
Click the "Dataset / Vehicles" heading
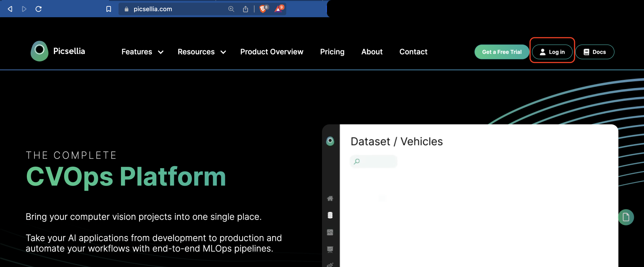[x=397, y=141]
